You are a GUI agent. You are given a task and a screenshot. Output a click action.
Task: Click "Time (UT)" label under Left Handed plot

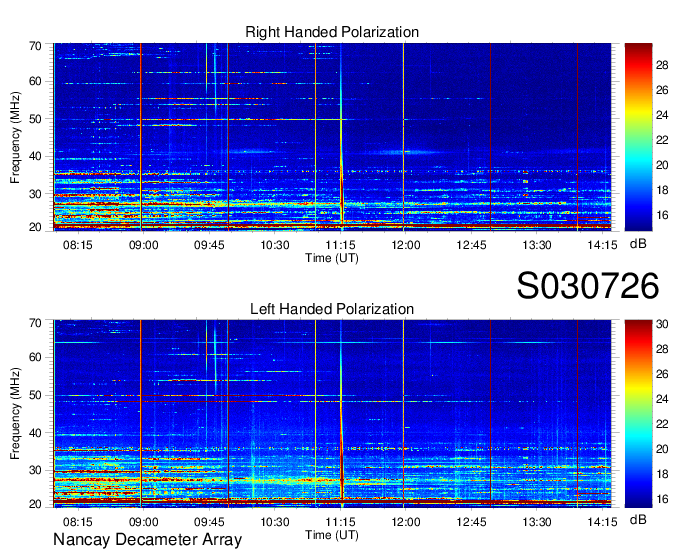(x=332, y=535)
